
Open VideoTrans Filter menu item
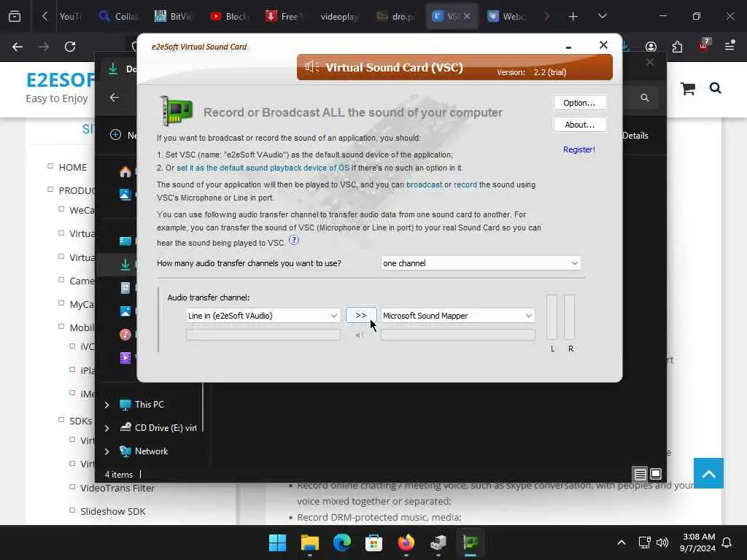point(117,488)
